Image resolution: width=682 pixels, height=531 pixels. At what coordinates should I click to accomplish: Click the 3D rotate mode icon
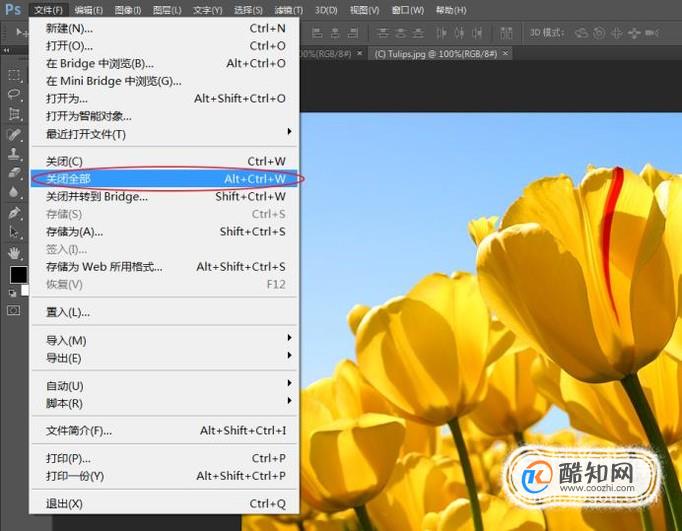581,33
